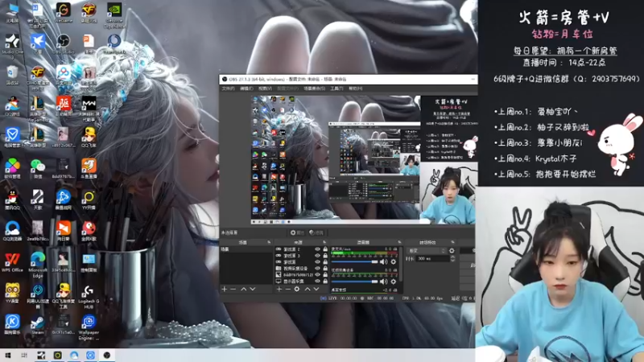
Task: Click the add source plus icon in OBS
Action: pyautogui.click(x=279, y=290)
